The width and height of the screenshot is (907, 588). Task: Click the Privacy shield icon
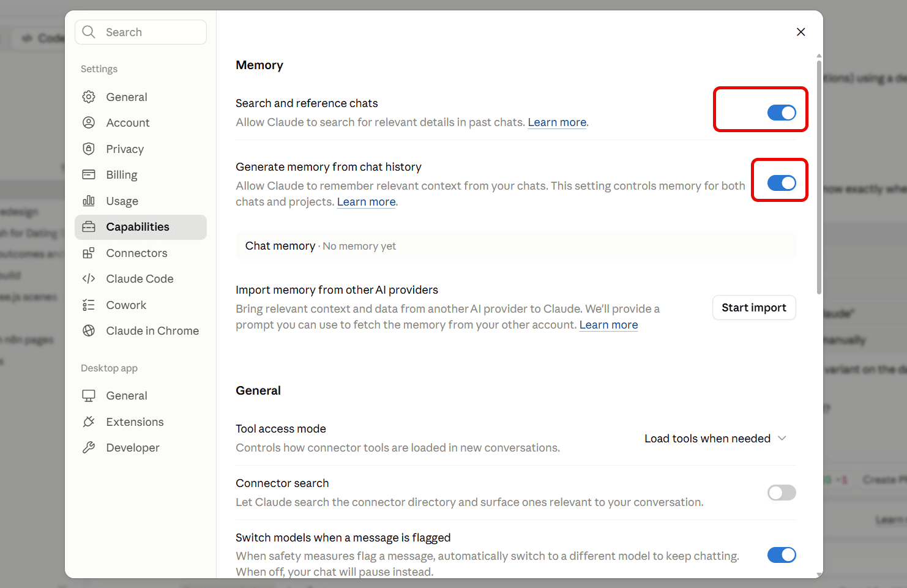click(89, 149)
